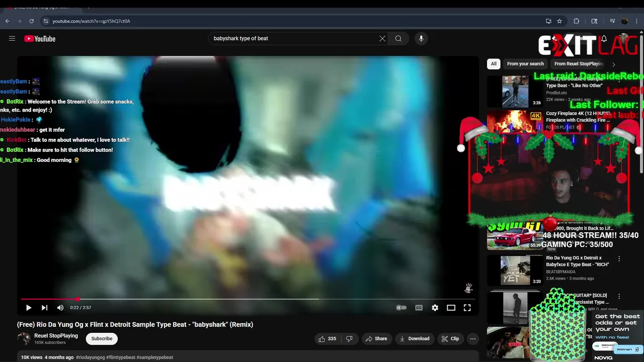Image resolution: width=644 pixels, height=362 pixels.
Task: Open 'RICH' Babyfxce E type beat thumbnail
Action: [x=515, y=270]
